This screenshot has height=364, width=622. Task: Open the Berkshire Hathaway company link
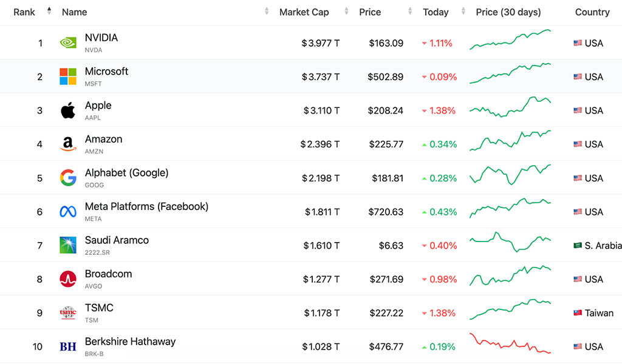click(130, 342)
